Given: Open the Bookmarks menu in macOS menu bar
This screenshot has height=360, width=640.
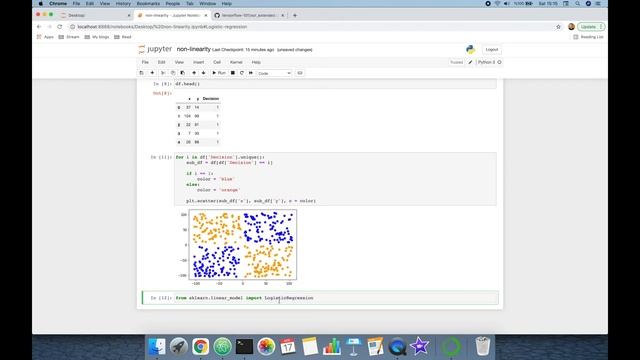Looking at the screenshot, I should pyautogui.click(x=148, y=4).
